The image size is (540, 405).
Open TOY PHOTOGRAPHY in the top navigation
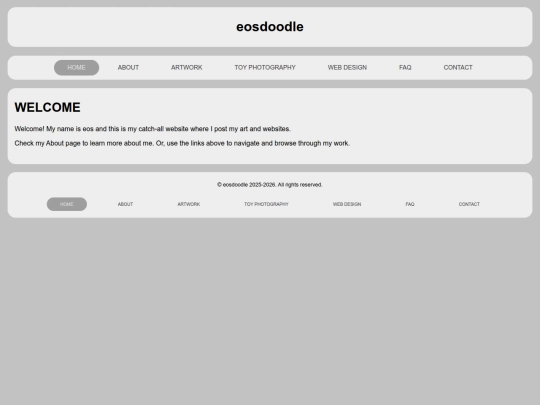click(x=265, y=68)
